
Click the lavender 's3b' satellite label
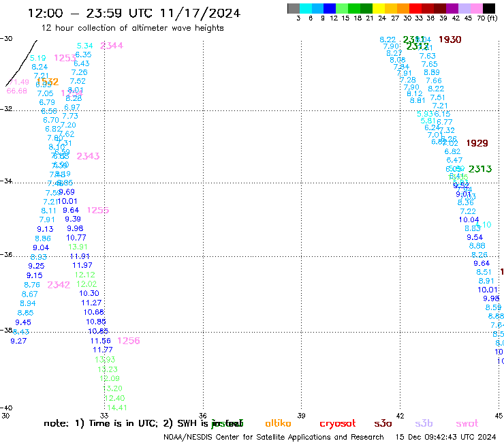424,423
